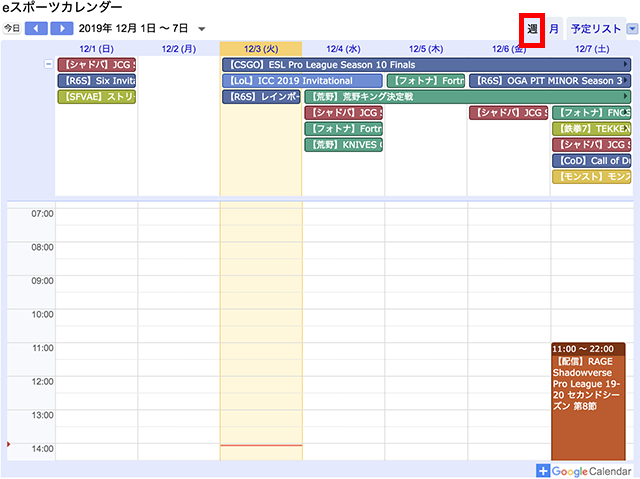Open the シャドバ JCG event on 12/4
This screenshot has height=479, width=640.
point(344,113)
